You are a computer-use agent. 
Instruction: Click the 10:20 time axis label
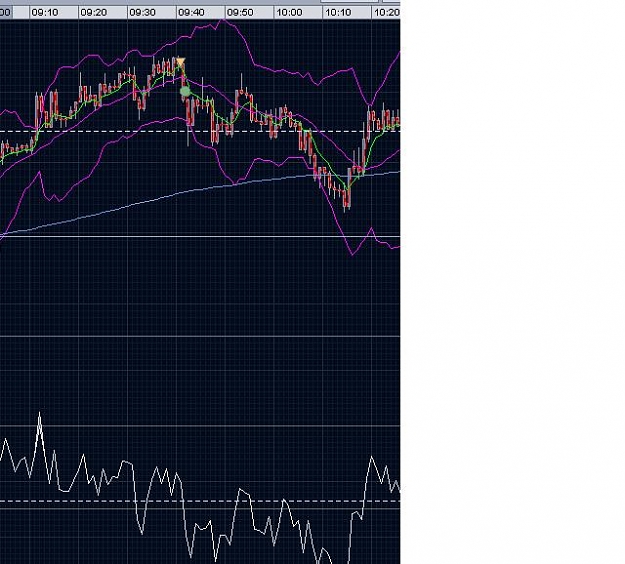[x=387, y=13]
